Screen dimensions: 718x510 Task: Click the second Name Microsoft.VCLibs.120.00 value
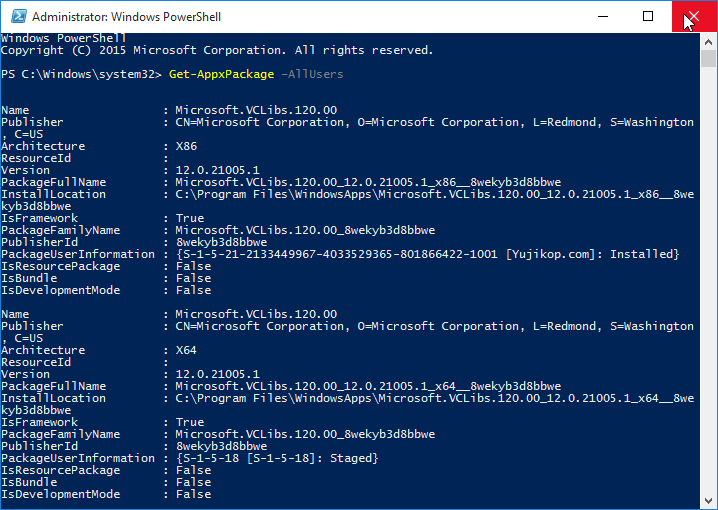tap(256, 315)
